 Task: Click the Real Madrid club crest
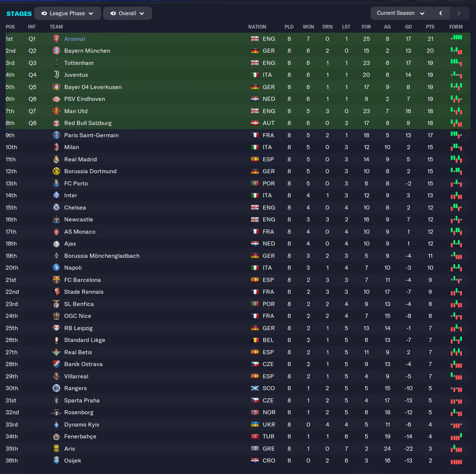(56, 159)
